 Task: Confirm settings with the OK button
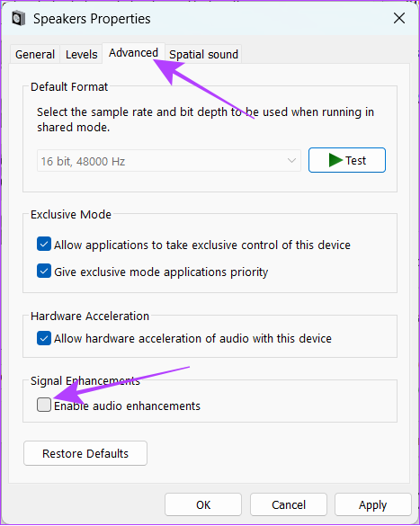coord(203,504)
